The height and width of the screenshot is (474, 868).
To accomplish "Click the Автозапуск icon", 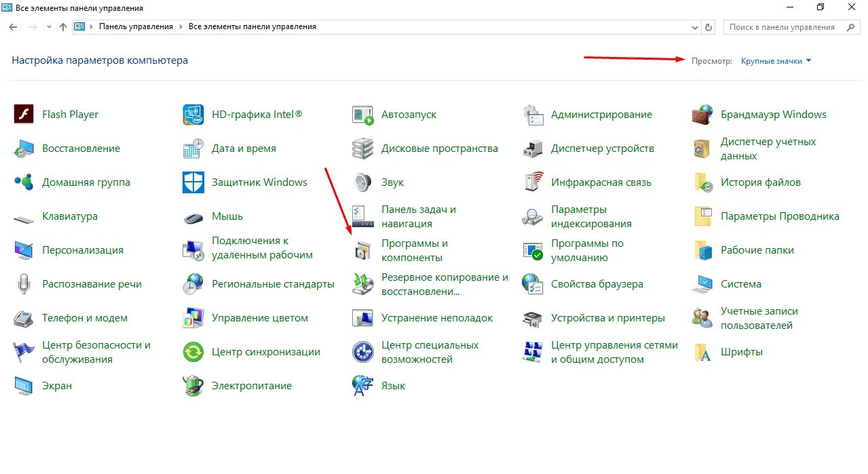I will click(363, 115).
